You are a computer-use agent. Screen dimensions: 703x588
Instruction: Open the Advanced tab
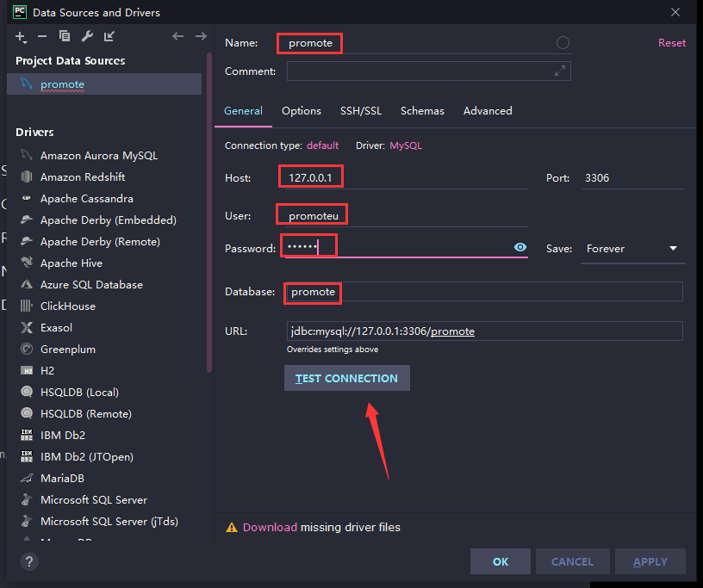pyautogui.click(x=488, y=111)
